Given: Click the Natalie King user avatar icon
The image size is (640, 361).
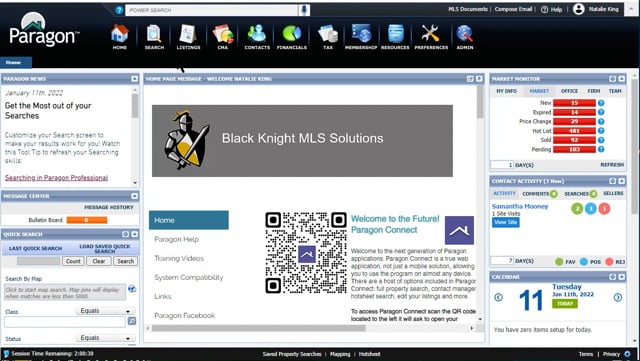Looking at the screenshot, I should point(578,9).
